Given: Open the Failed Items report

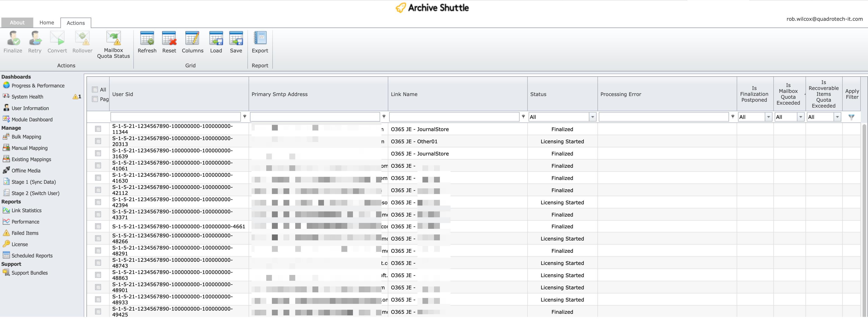Looking at the screenshot, I should click(x=25, y=233).
